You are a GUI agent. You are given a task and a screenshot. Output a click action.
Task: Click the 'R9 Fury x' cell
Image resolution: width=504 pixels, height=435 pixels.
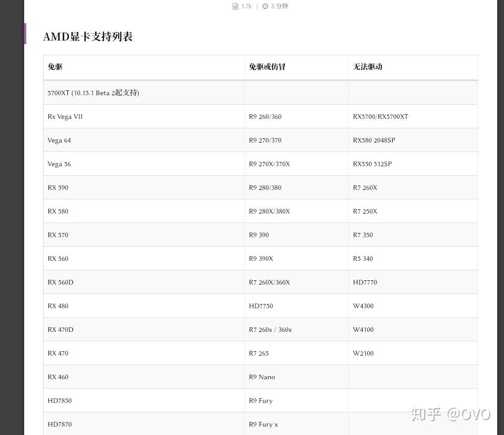[x=296, y=424]
